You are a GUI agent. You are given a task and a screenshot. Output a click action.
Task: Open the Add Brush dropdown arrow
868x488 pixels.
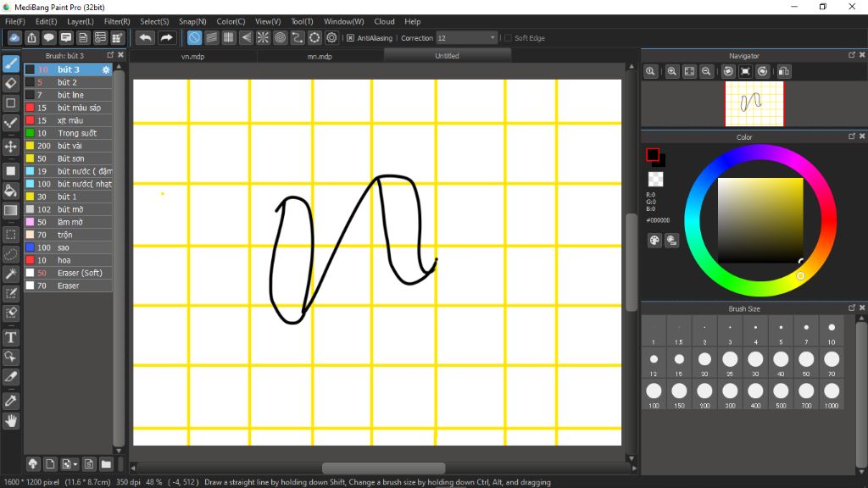point(75,464)
